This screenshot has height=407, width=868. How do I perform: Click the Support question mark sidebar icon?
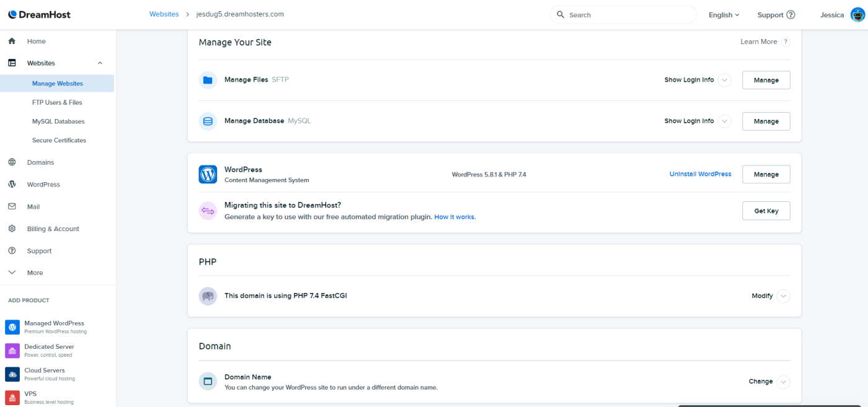click(12, 251)
